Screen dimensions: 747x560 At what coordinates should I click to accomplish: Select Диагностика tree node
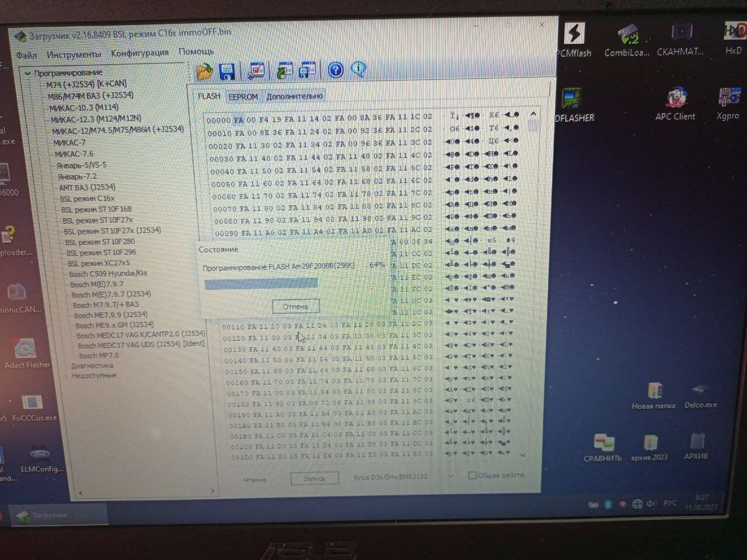click(92, 366)
